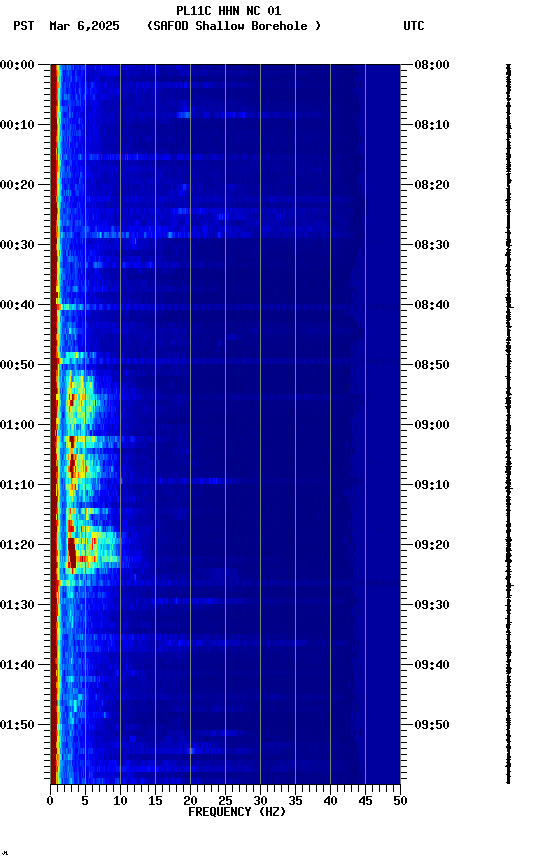This screenshot has width=552, height=864.
Task: Click the 50 Hz frequency tick label
Action: click(400, 801)
